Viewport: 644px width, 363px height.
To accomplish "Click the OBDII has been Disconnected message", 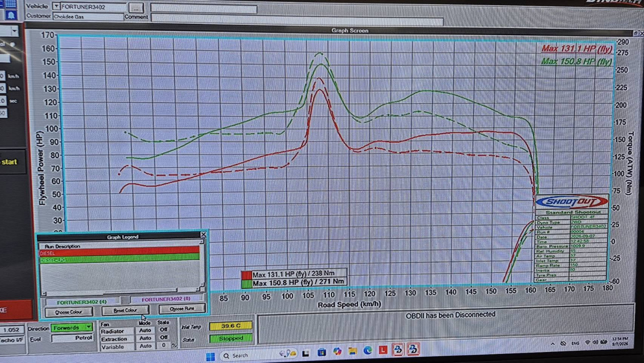I will [451, 315].
